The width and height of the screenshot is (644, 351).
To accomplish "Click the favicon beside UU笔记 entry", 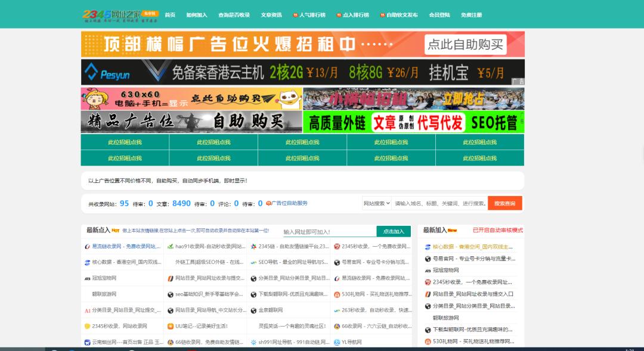I will pos(170,326).
